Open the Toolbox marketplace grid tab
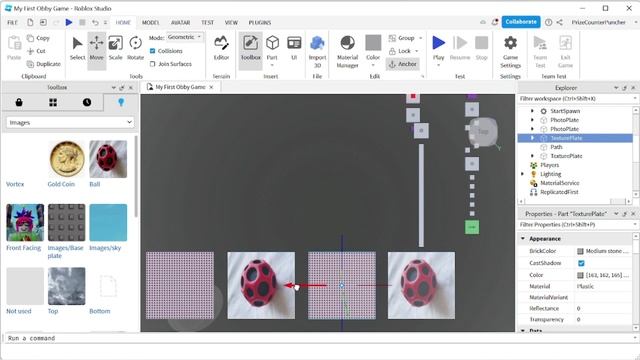This screenshot has height=360, width=640. click(x=53, y=102)
